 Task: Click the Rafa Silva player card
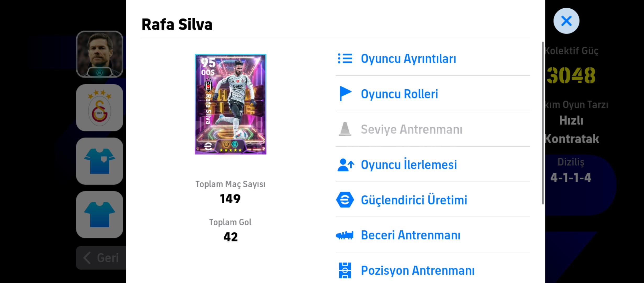point(230,104)
